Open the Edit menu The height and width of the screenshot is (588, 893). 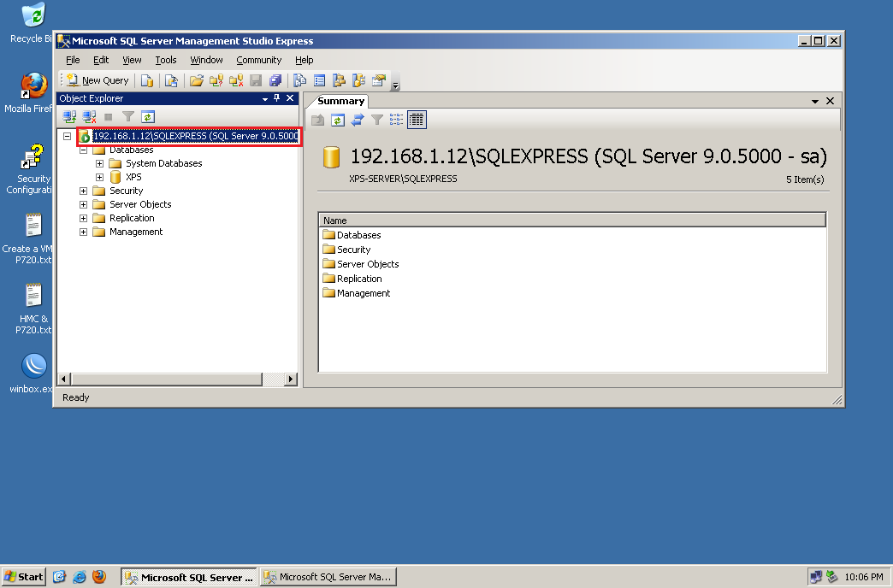(x=101, y=60)
